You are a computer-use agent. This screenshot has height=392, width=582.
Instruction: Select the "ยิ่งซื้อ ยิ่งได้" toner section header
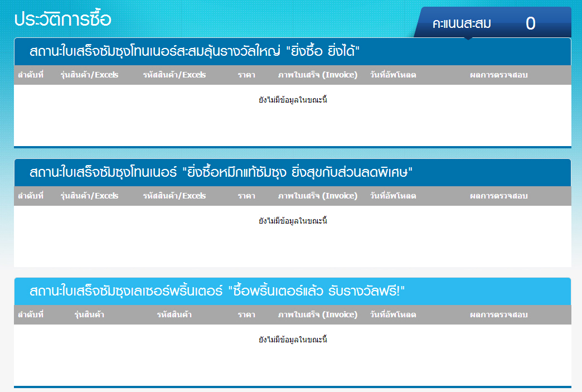[x=195, y=52]
